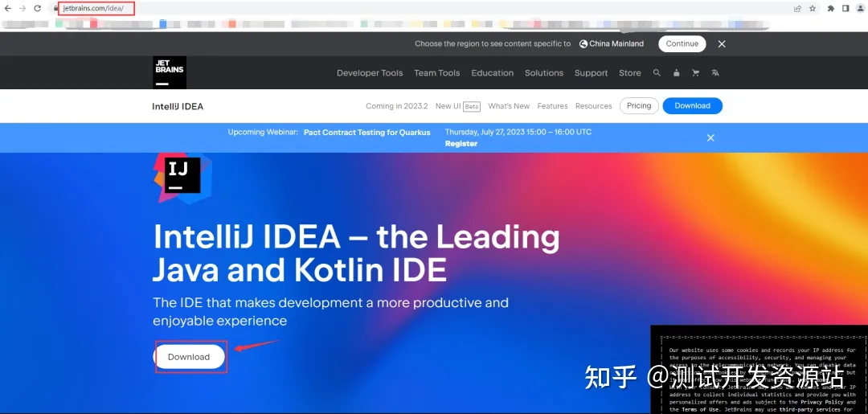This screenshot has width=868, height=414.
Task: Click the Register link for the webinar
Action: (461, 143)
